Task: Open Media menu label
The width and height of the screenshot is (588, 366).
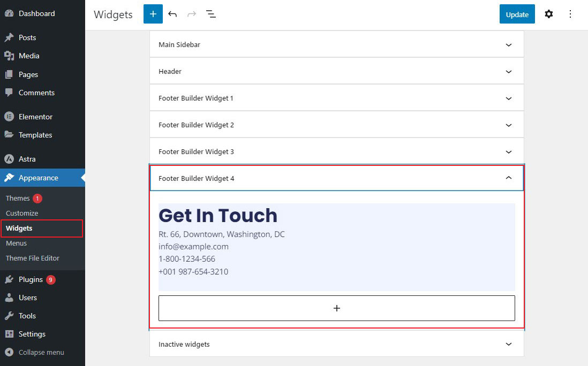Action: 29,56
